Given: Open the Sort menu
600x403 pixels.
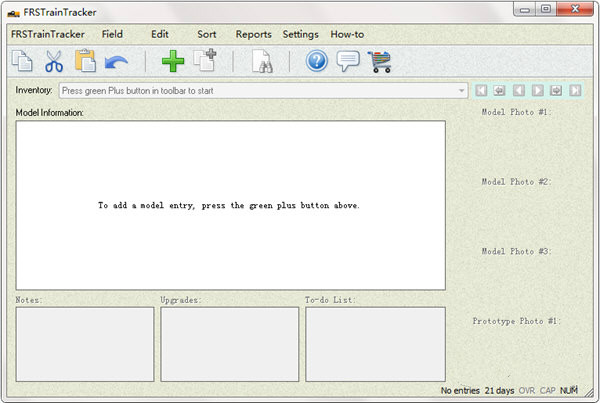Looking at the screenshot, I should (207, 34).
